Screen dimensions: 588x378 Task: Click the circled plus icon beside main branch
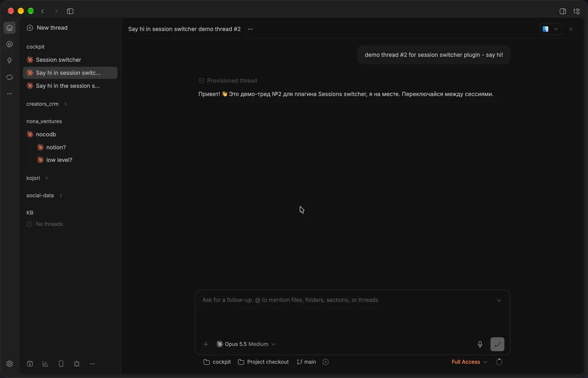pyautogui.click(x=326, y=362)
